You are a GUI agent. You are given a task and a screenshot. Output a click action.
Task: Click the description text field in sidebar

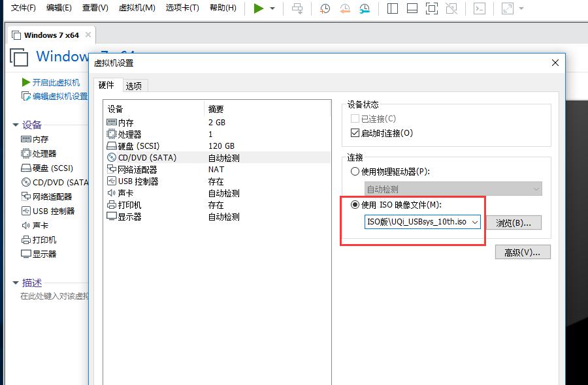click(x=54, y=296)
